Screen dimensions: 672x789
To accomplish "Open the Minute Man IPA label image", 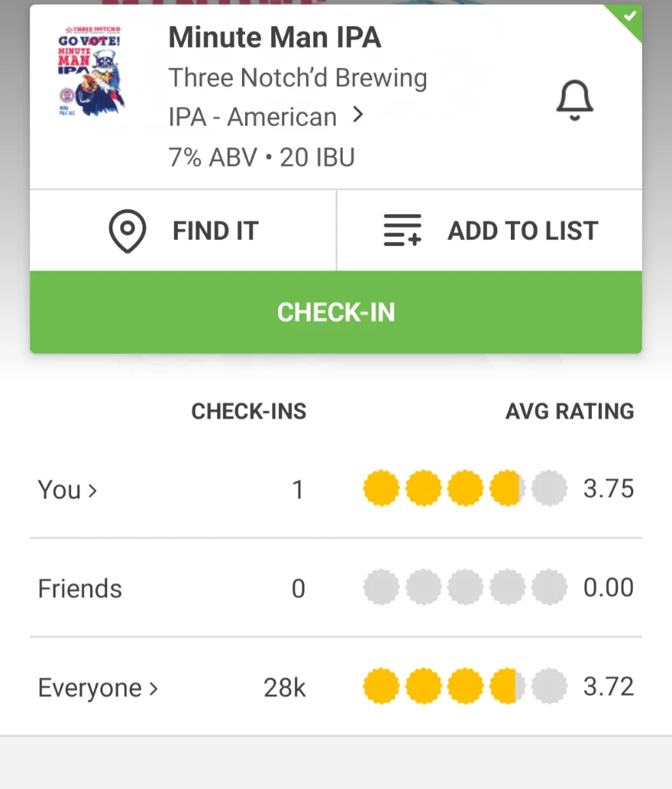I will pyautogui.click(x=92, y=71).
